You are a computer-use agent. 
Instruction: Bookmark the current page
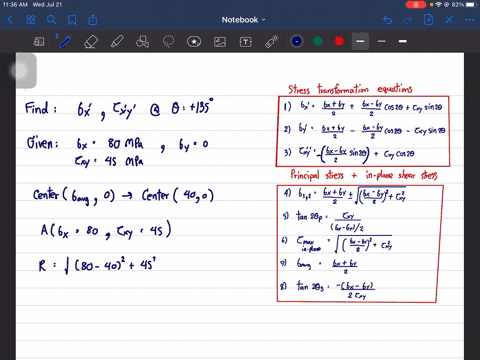(x=72, y=20)
